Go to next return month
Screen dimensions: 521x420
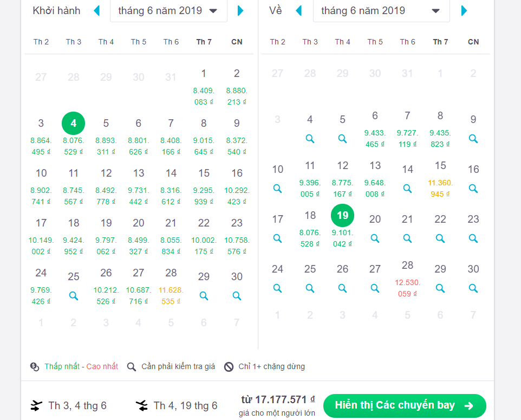point(464,11)
